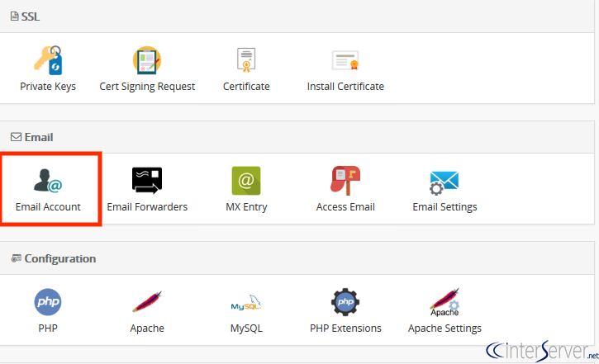Collapse the Email section header
Screen dimensions: 599x364
pos(31,137)
